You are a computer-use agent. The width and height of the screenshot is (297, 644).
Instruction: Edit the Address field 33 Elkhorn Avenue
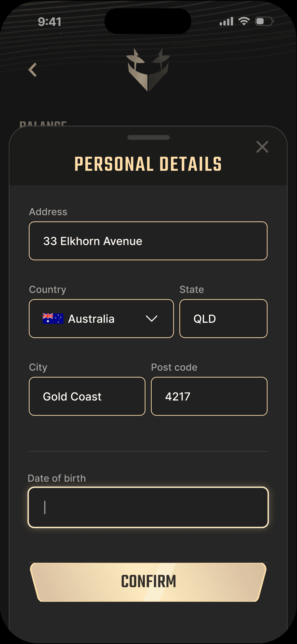point(148,241)
